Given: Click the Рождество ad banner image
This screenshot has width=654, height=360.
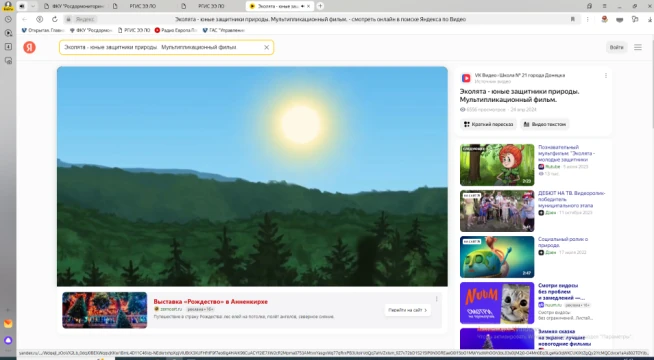Looking at the screenshot, I should 105,310.
